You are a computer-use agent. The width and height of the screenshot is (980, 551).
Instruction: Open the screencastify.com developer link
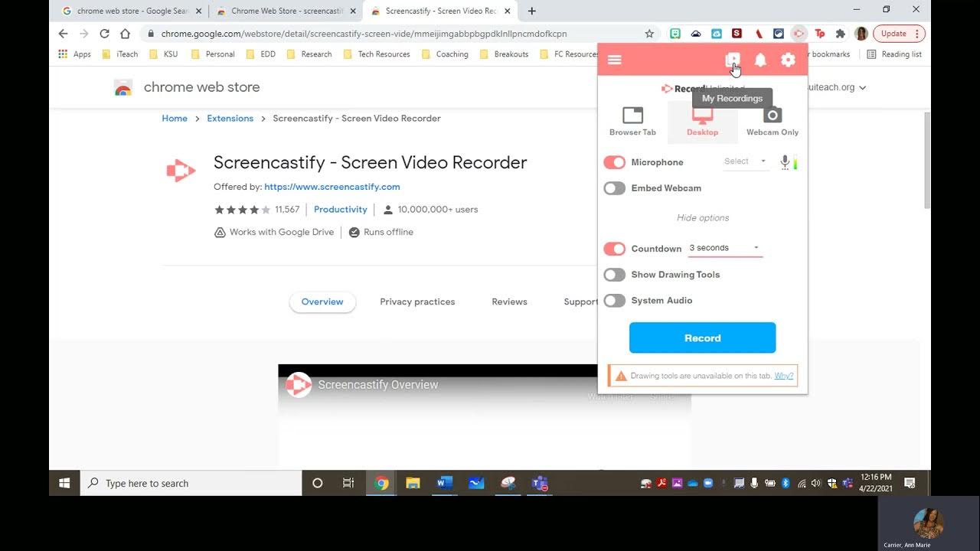tap(332, 187)
